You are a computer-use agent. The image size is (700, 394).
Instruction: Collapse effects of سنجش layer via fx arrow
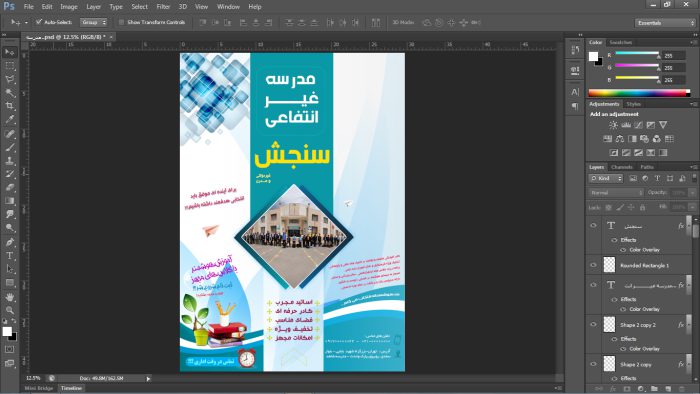tap(688, 225)
